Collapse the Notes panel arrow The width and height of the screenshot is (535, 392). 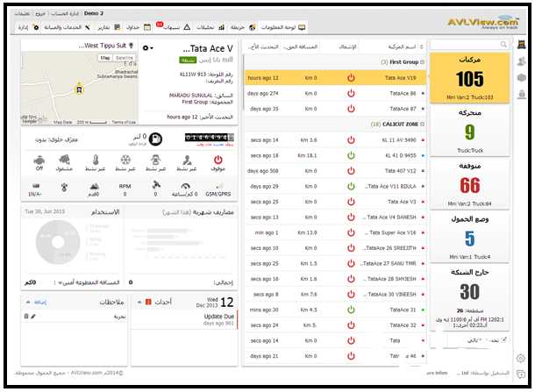28,302
